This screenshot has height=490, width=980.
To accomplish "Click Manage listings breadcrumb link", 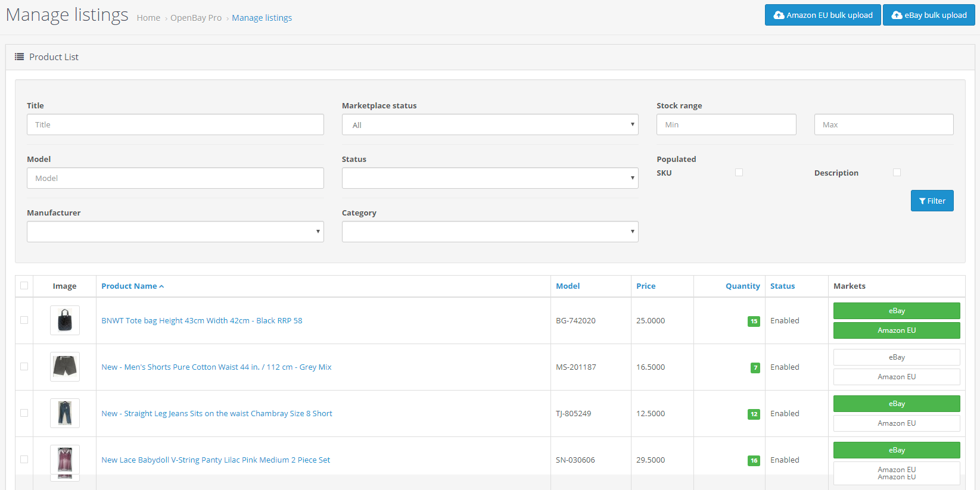I will point(262,18).
